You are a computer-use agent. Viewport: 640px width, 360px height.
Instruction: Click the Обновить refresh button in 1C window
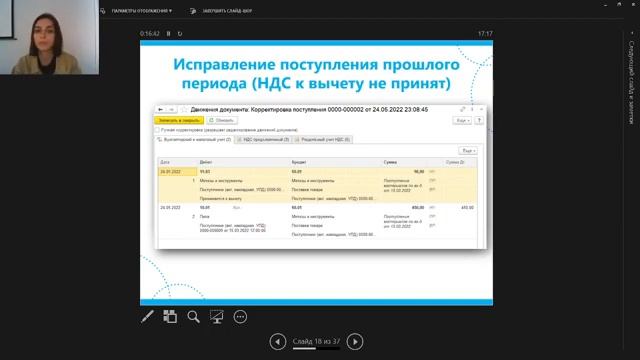(222, 120)
